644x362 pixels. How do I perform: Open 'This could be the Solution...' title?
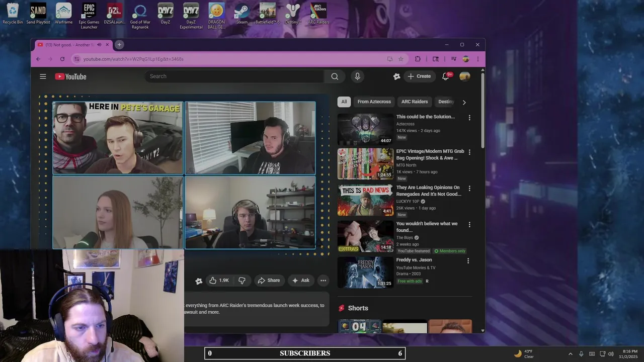[x=425, y=117]
